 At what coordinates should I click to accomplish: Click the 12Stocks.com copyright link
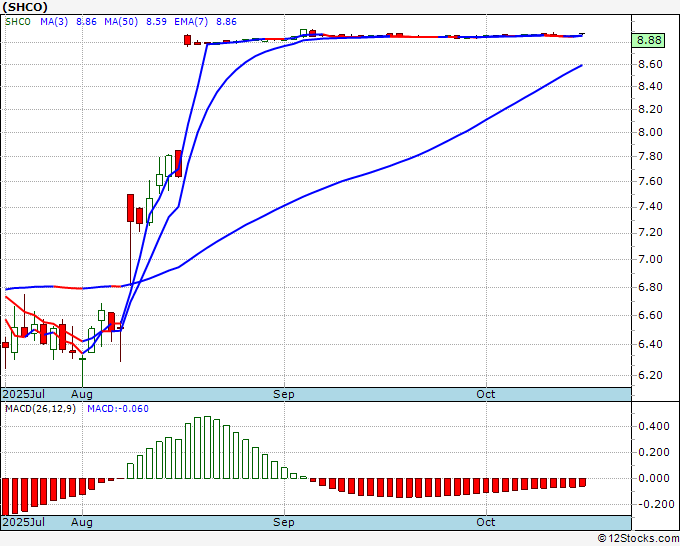point(638,539)
